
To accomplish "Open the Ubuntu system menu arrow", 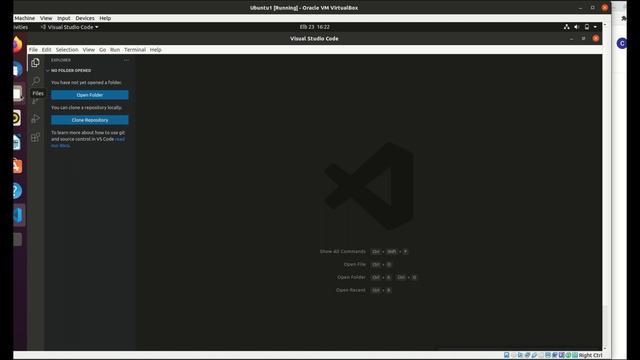I will coord(595,27).
